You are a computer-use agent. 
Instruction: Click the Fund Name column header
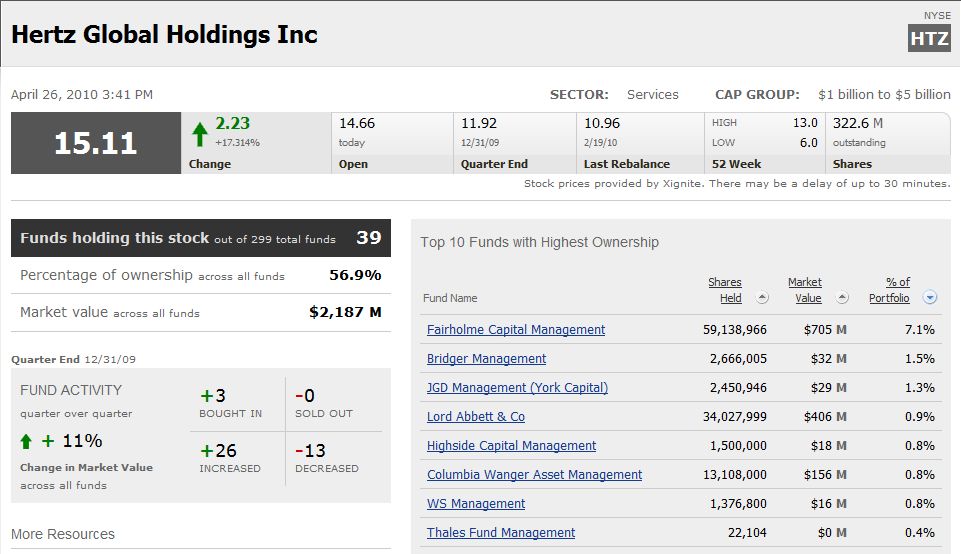coord(450,298)
